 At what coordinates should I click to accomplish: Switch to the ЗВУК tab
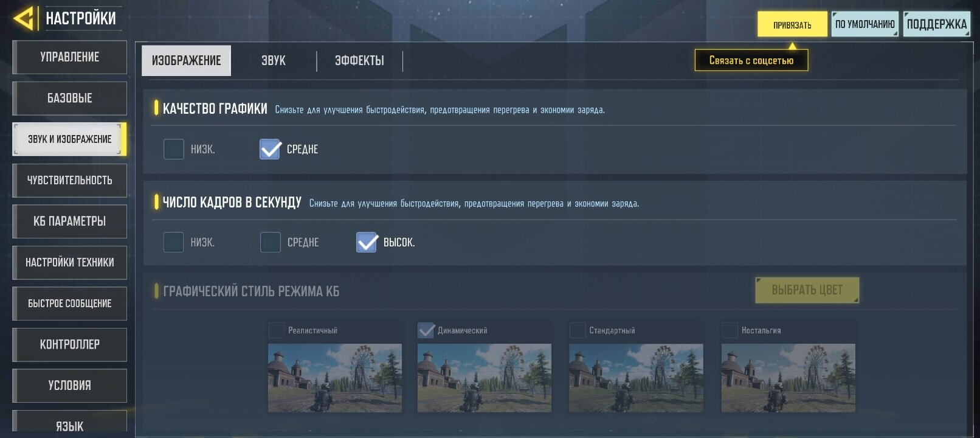point(274,61)
